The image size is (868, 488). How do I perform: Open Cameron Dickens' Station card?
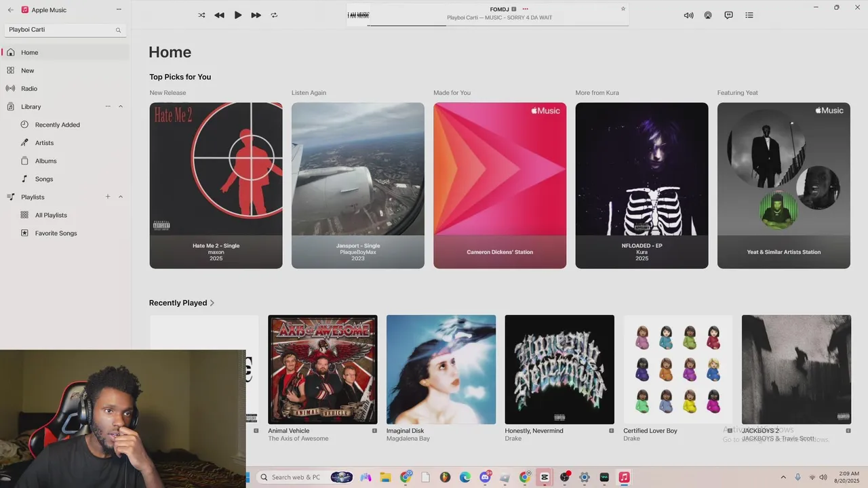(500, 185)
